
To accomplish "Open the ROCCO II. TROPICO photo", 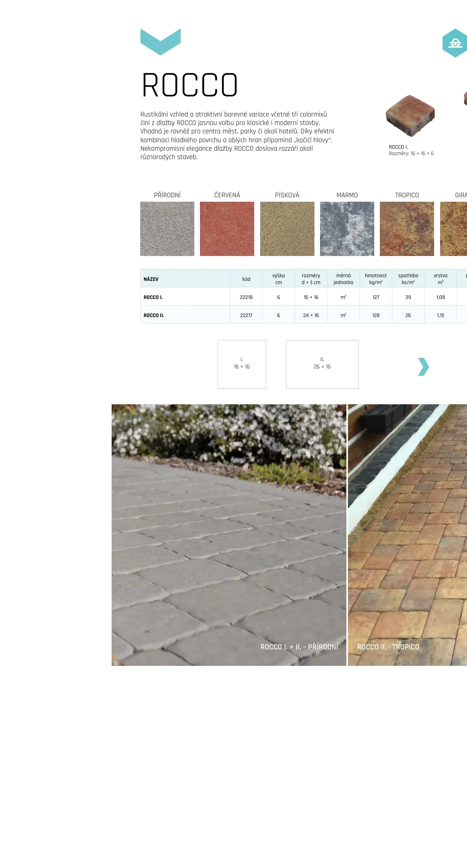I will (407, 535).
